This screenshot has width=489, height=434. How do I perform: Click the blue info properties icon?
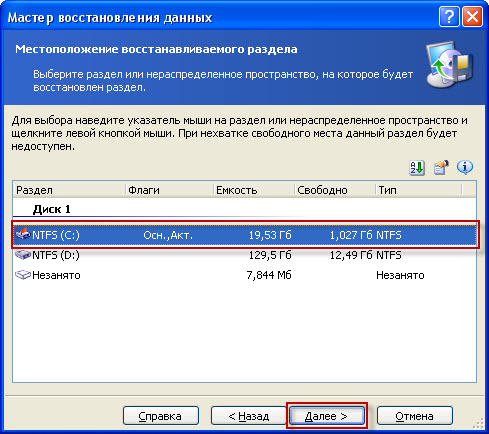[465, 168]
